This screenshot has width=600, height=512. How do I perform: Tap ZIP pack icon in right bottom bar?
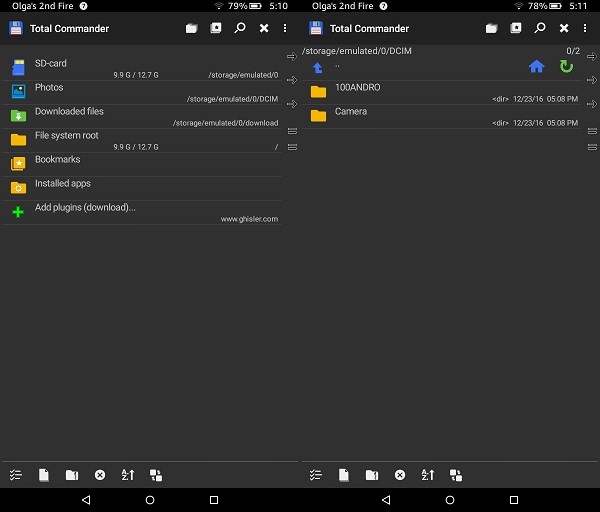click(372, 475)
